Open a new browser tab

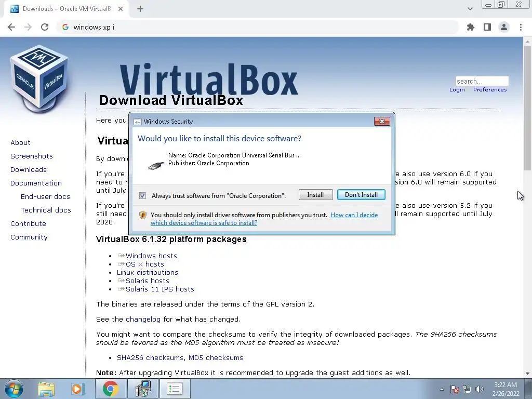[140, 9]
